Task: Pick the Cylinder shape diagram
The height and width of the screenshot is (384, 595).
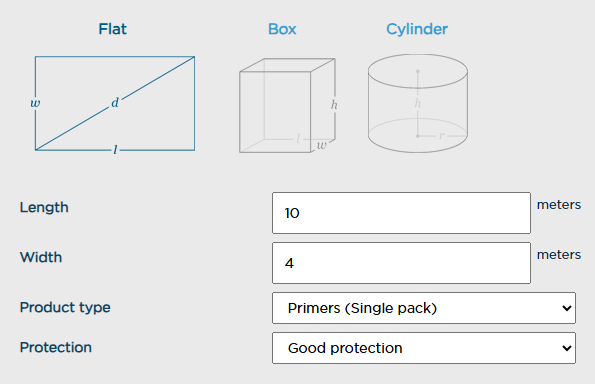Action: tap(417, 103)
